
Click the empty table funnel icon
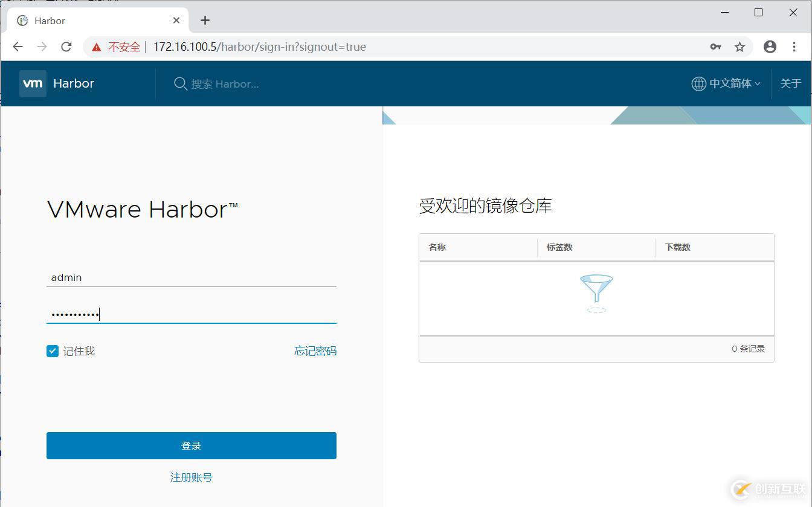point(596,294)
